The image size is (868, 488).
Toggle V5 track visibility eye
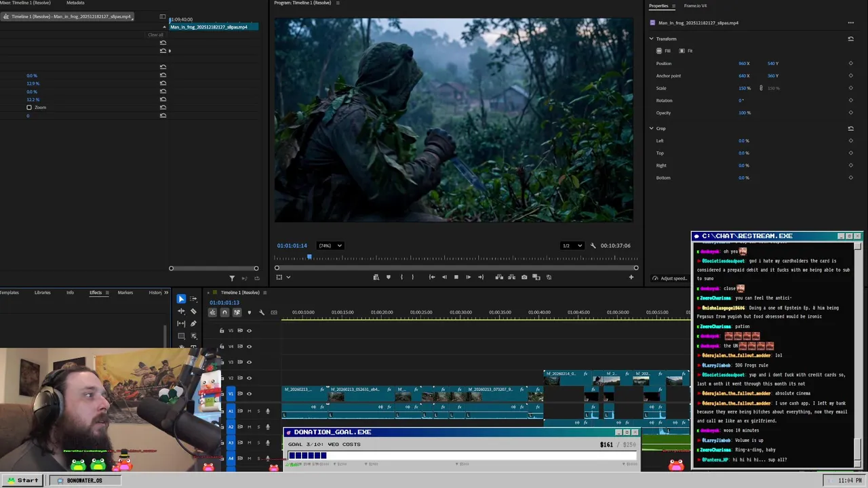249,331
